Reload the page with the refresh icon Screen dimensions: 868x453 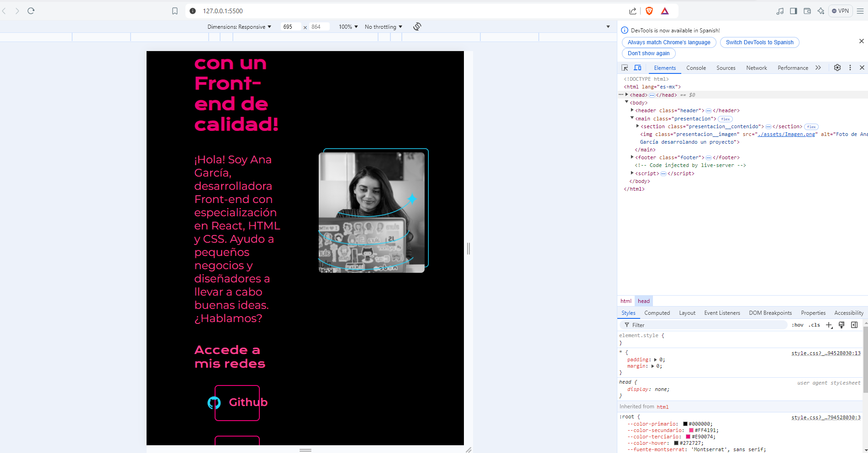coord(31,11)
